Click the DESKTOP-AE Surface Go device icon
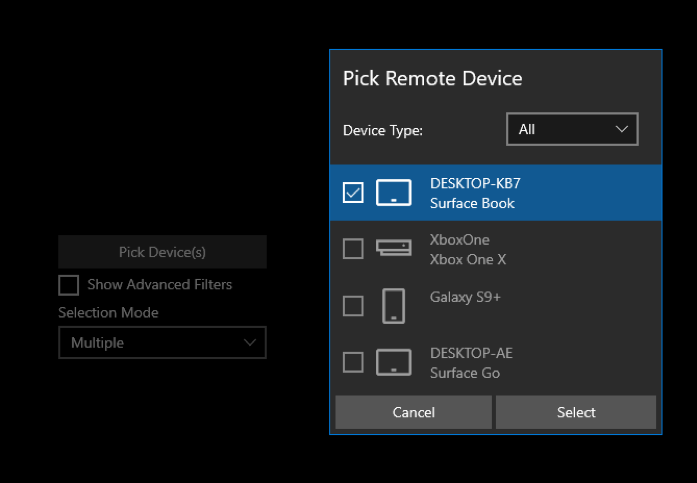697x483 pixels. [393, 363]
